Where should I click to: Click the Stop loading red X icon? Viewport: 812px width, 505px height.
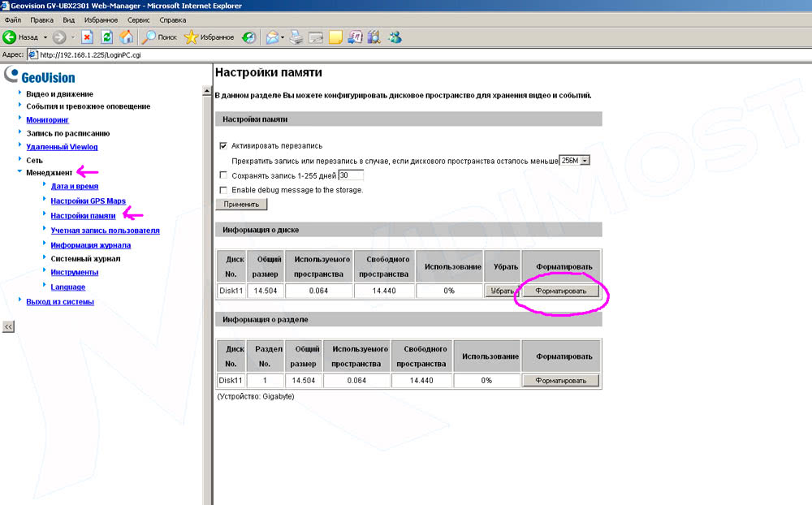87,37
